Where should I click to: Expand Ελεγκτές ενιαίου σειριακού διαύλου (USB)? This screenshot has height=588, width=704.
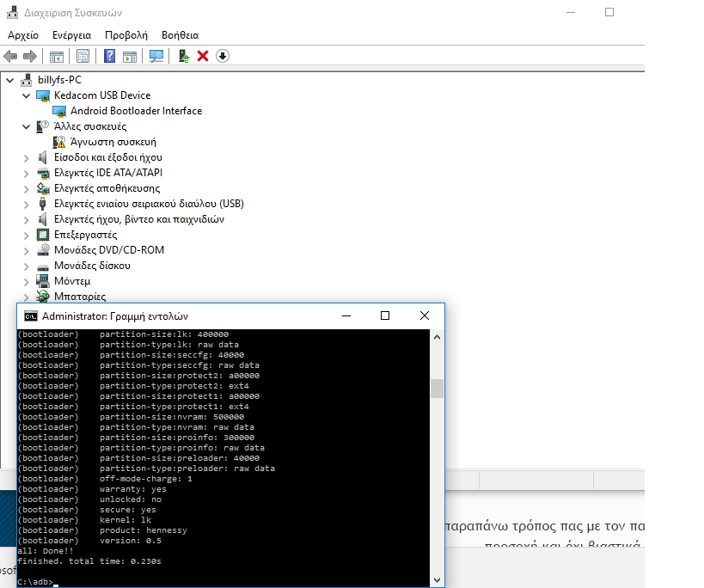point(26,204)
